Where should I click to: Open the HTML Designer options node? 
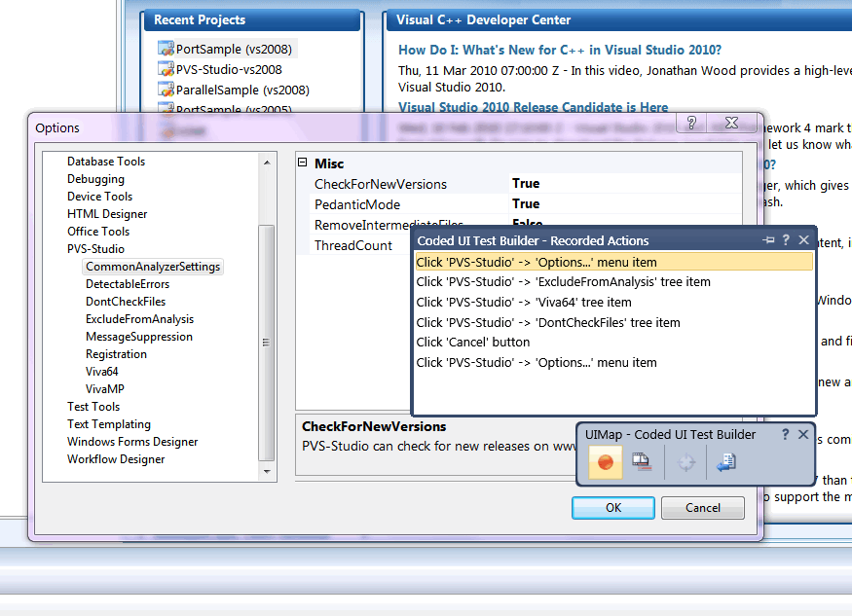(107, 213)
